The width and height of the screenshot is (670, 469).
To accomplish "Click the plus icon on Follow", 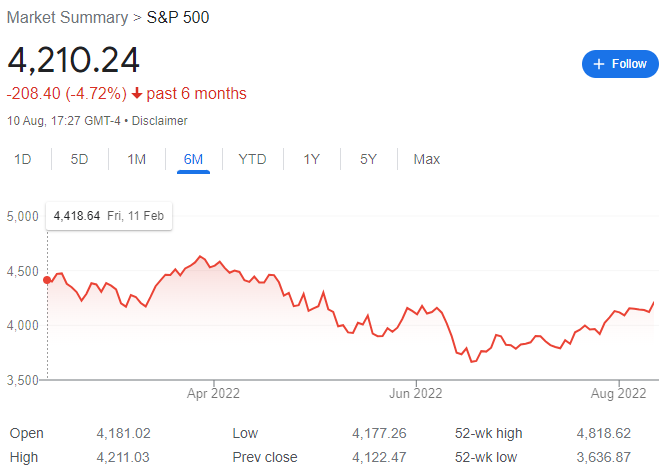I will pyautogui.click(x=600, y=64).
